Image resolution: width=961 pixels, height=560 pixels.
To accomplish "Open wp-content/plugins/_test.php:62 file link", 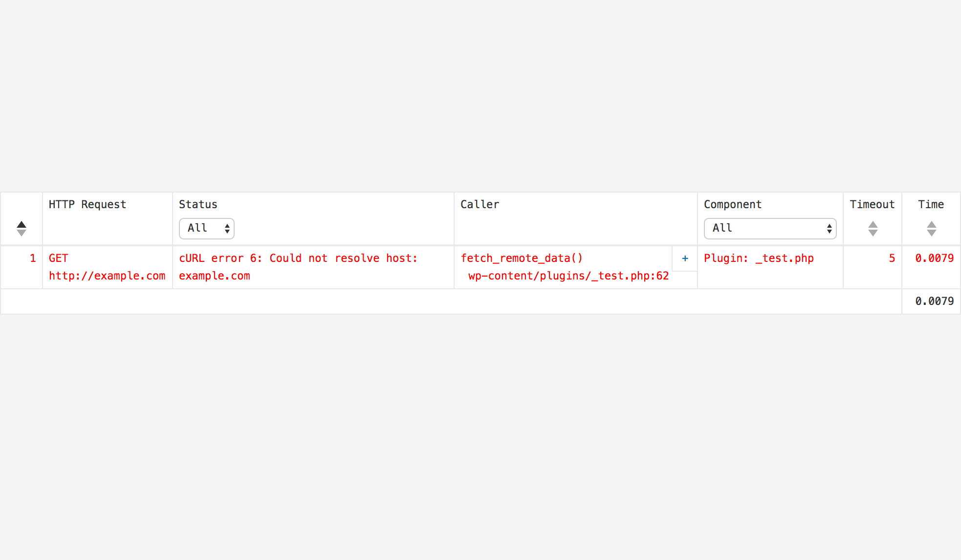I will [568, 276].
